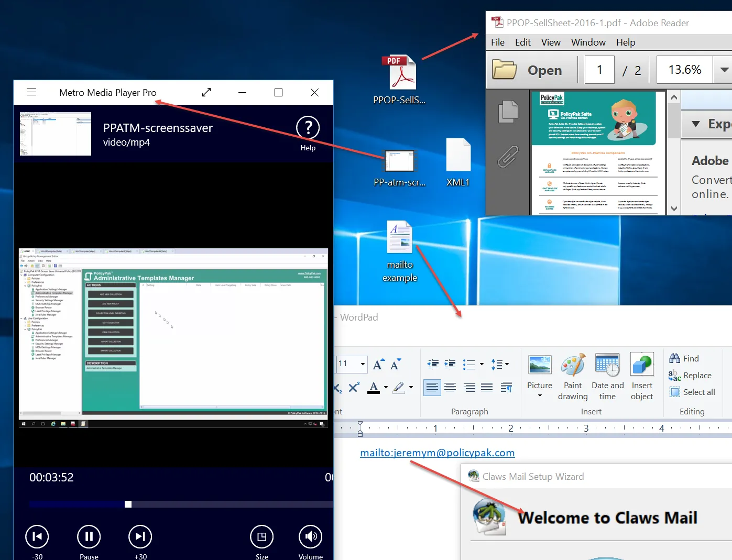
Task: Click the PPATM-screenssaver video thumbnail
Action: tap(56, 134)
